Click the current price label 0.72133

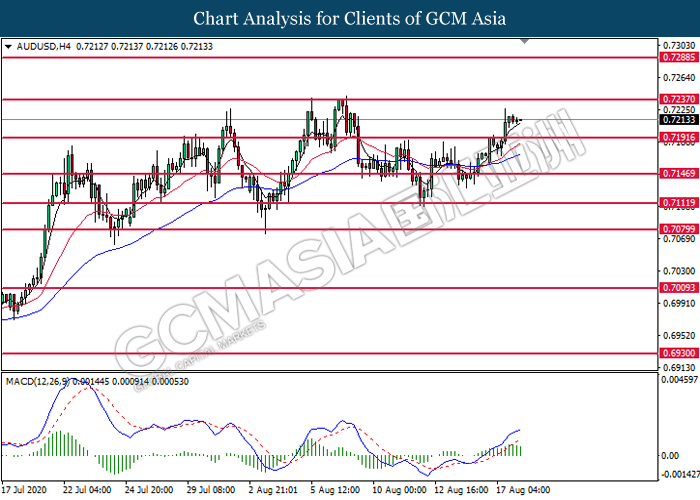pyautogui.click(x=679, y=120)
